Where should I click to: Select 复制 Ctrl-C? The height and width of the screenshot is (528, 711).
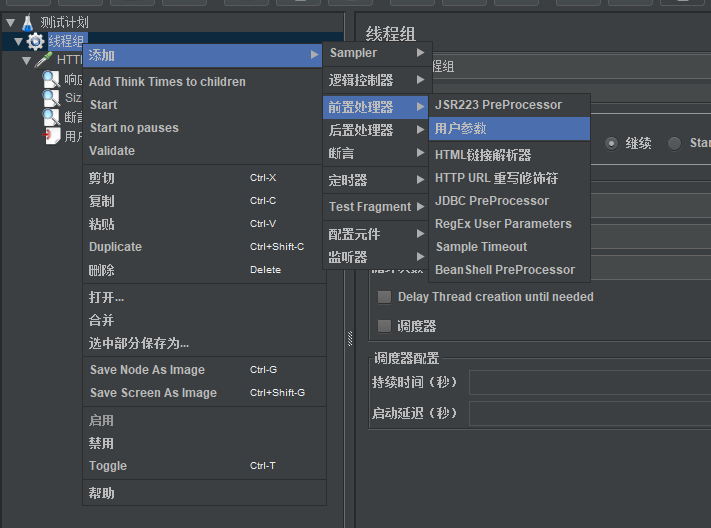tap(204, 201)
